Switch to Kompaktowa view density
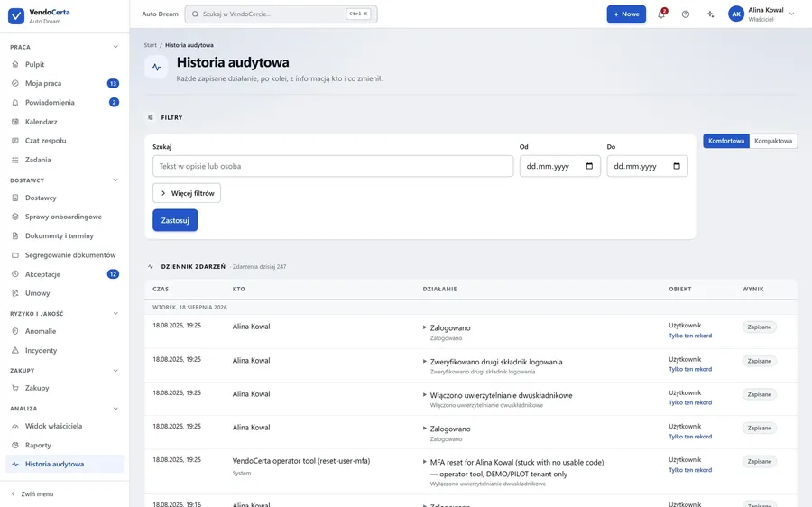The image size is (812, 507). click(772, 141)
